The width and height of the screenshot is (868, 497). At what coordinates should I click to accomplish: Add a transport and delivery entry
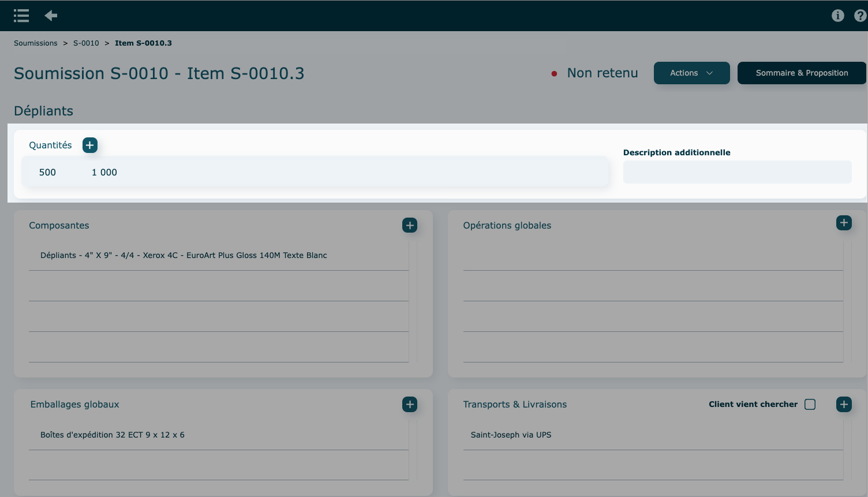click(843, 405)
